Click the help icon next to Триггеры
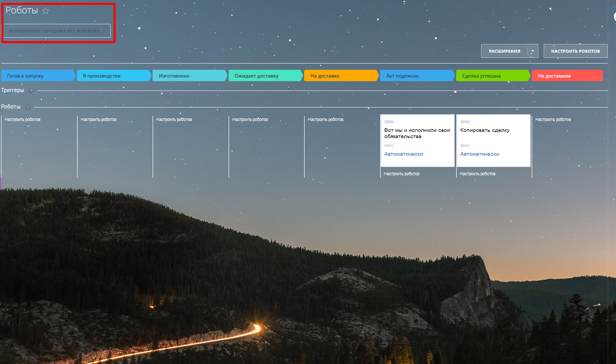The width and height of the screenshot is (616, 364). click(x=31, y=90)
